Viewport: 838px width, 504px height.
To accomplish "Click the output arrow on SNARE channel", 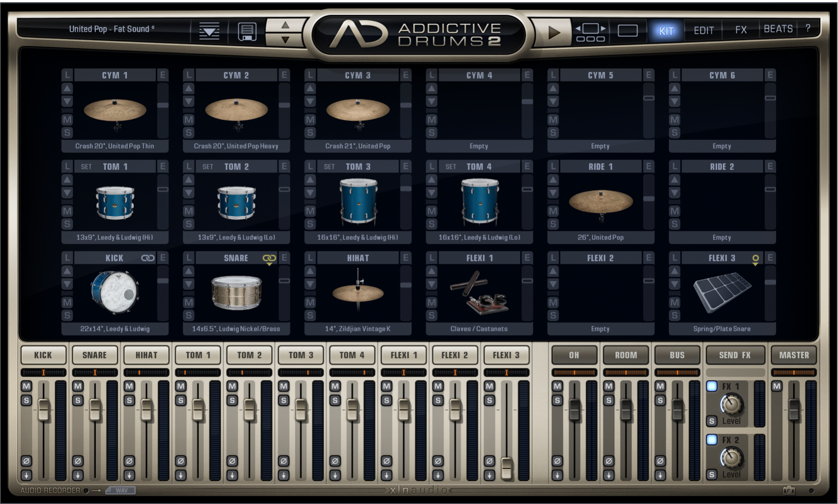I will 78,475.
